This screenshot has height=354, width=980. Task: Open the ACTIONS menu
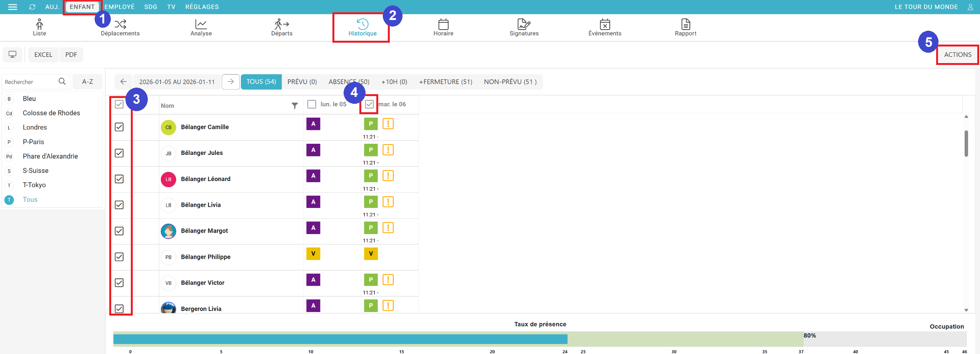pyautogui.click(x=957, y=55)
